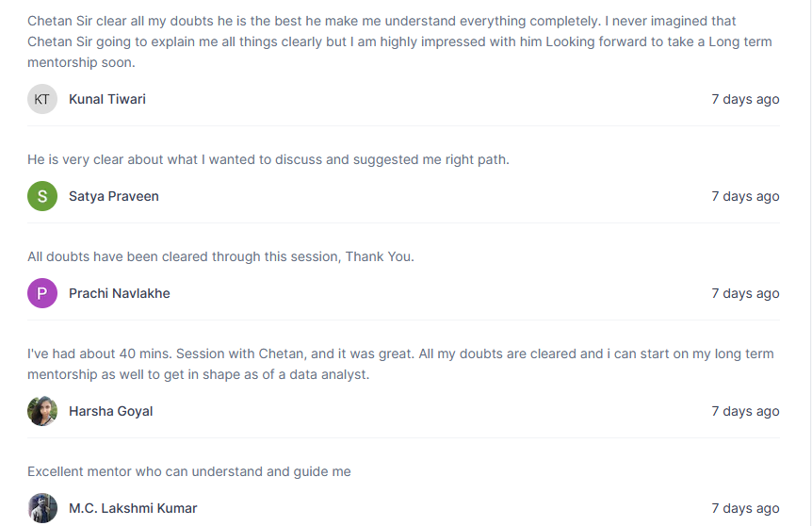Open Harsha Goyal's profile photo
This screenshot has width=812, height=526.
[x=42, y=411]
